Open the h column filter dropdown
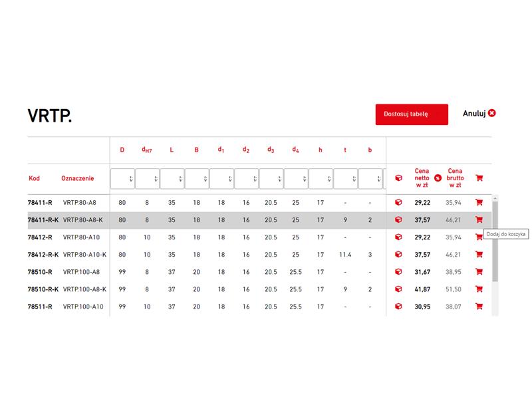The width and height of the screenshot is (532, 399). click(321, 179)
